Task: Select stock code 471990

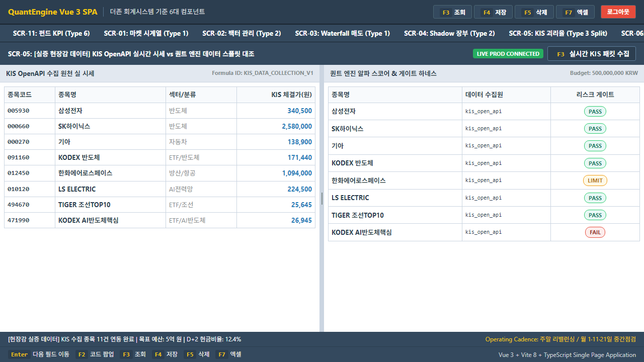Action: [18, 220]
